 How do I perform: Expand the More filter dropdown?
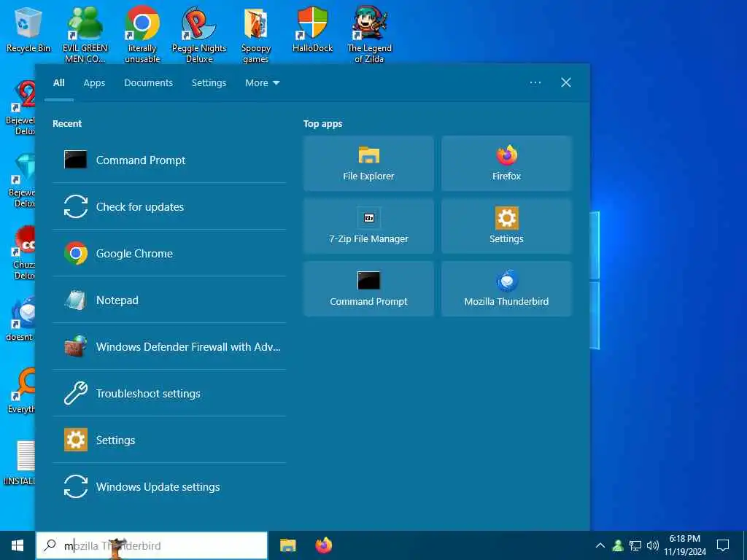point(263,83)
